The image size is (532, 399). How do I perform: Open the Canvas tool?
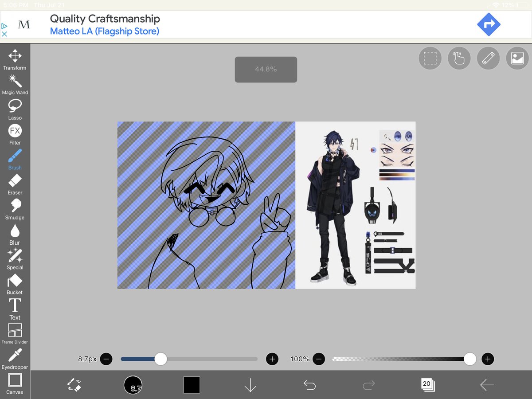[x=15, y=384]
